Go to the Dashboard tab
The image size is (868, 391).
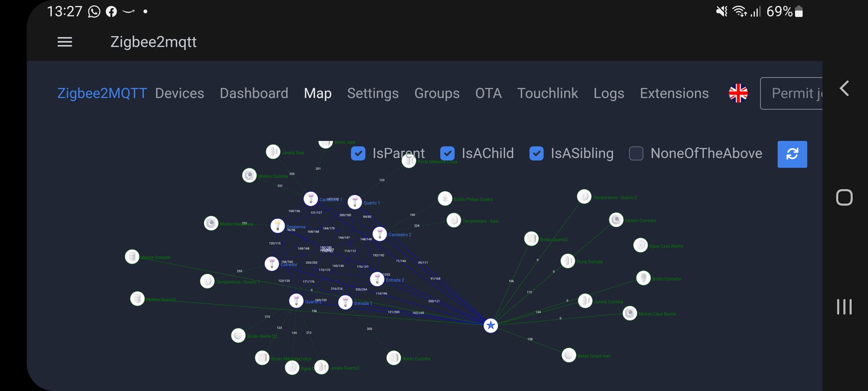pos(254,93)
